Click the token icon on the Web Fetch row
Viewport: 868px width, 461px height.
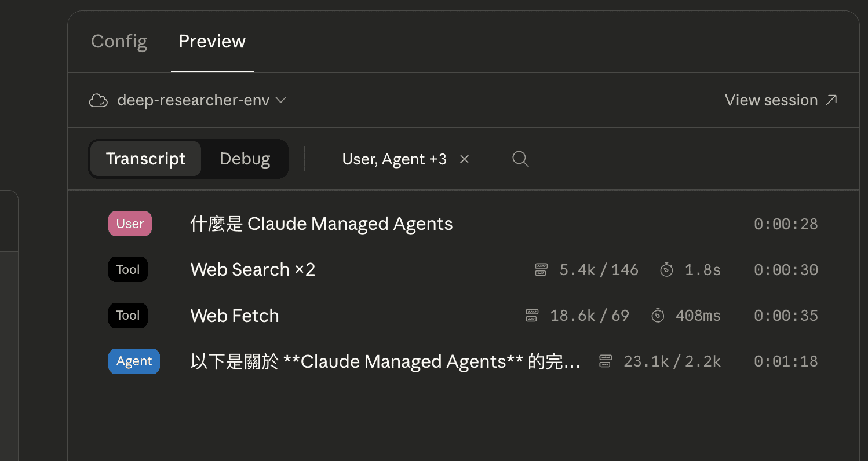pyautogui.click(x=532, y=315)
